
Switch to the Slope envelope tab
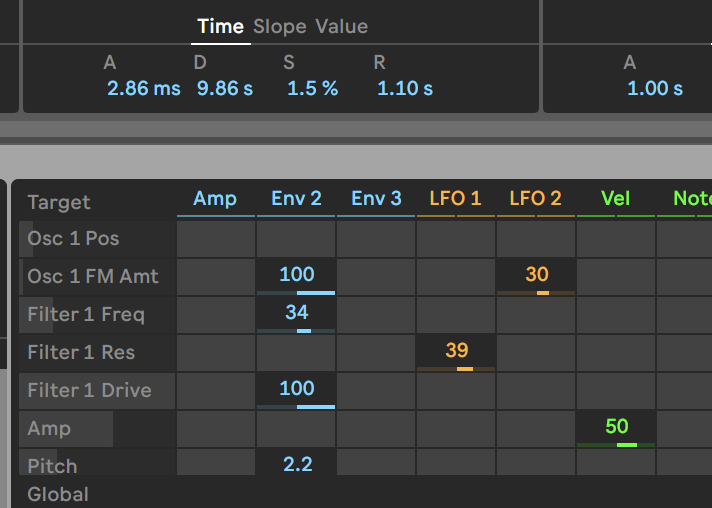(x=280, y=26)
